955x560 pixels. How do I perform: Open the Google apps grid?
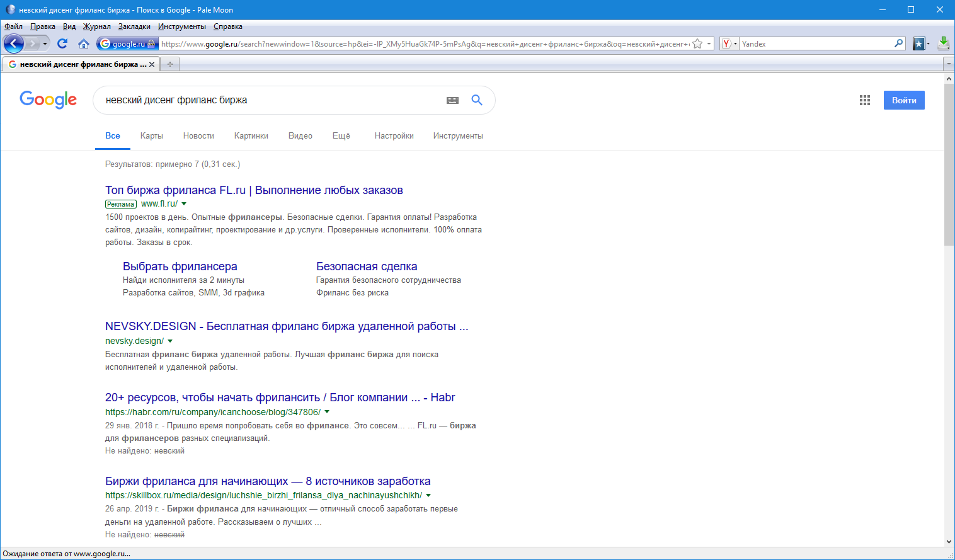tap(865, 100)
